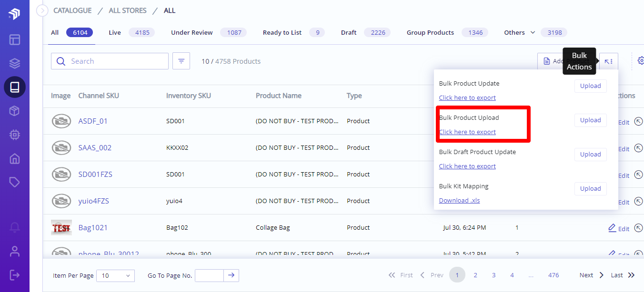Viewport: 644px width, 292px height.
Task: Jump to the Last page
Action: (x=623, y=275)
